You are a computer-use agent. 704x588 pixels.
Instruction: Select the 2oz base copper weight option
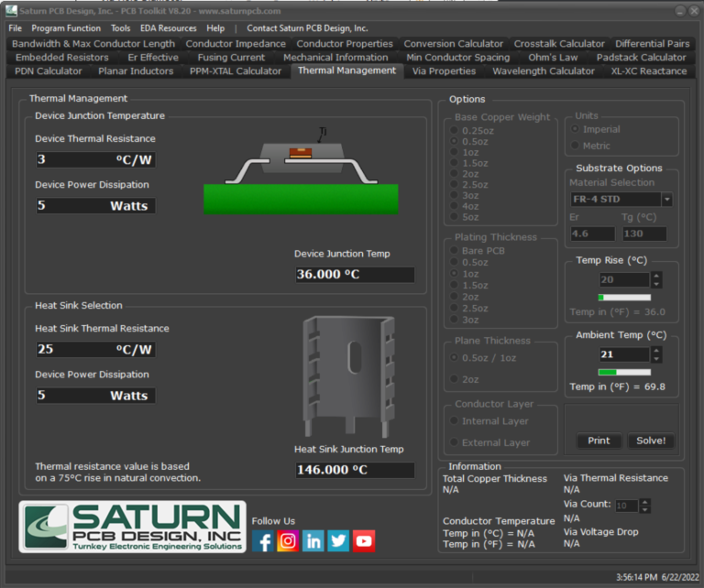(x=454, y=174)
